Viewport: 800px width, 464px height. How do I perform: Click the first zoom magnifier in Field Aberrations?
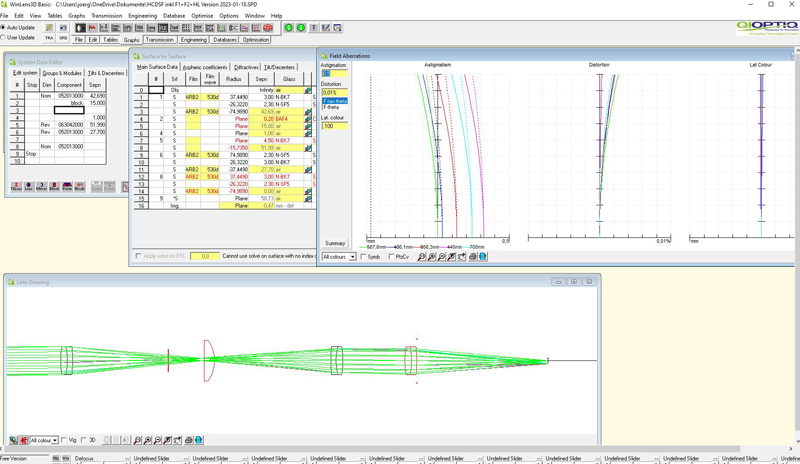(x=421, y=257)
